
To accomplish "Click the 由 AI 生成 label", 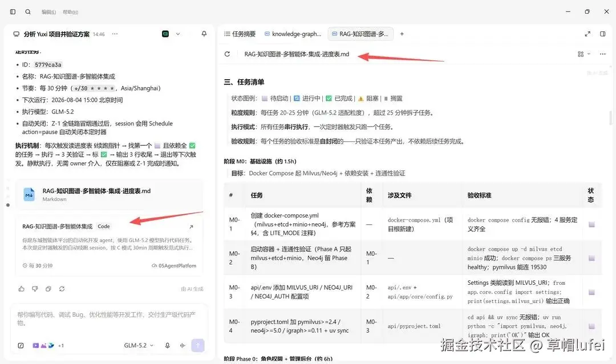I will click(x=192, y=289).
